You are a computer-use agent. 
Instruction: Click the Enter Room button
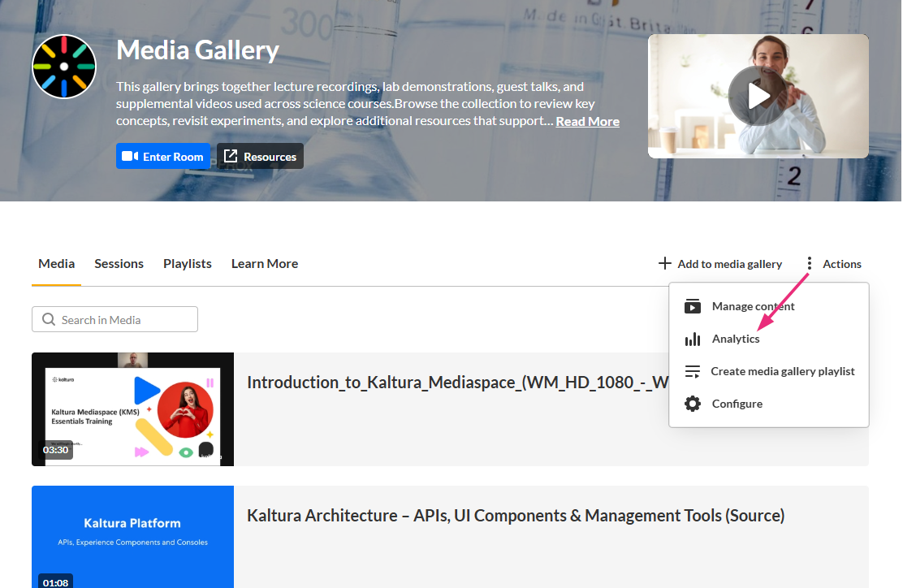click(163, 156)
